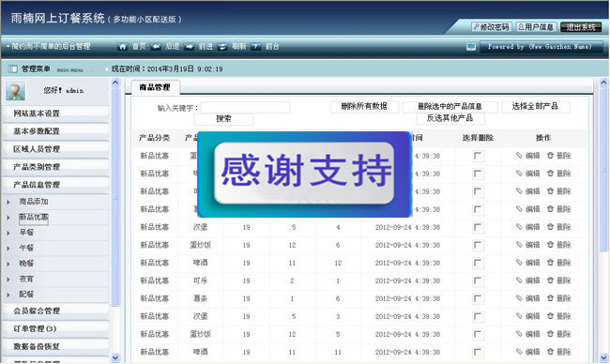Screen dimensions: 610x364
Task: Click the 退出系统 button
Action: [x=581, y=27]
